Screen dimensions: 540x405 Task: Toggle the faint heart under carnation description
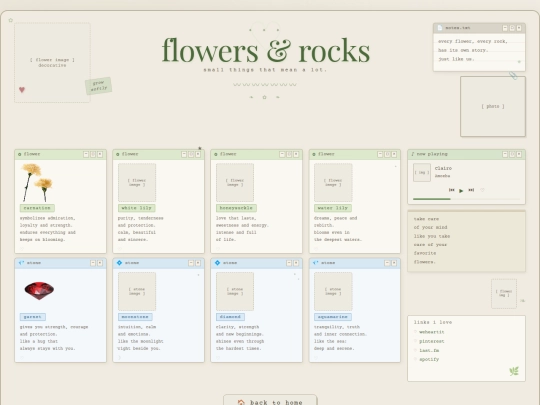pos(22,249)
